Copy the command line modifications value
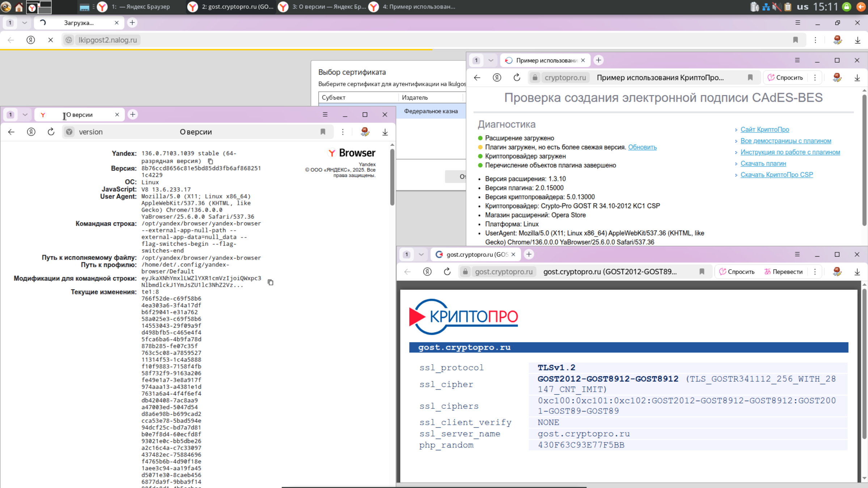 point(270,282)
